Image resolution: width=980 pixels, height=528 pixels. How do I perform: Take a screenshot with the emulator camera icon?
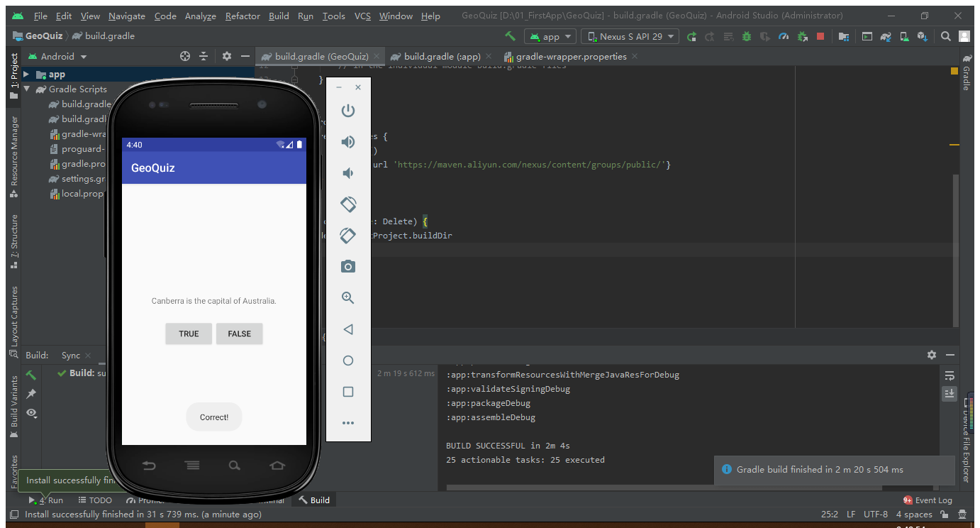click(x=347, y=266)
